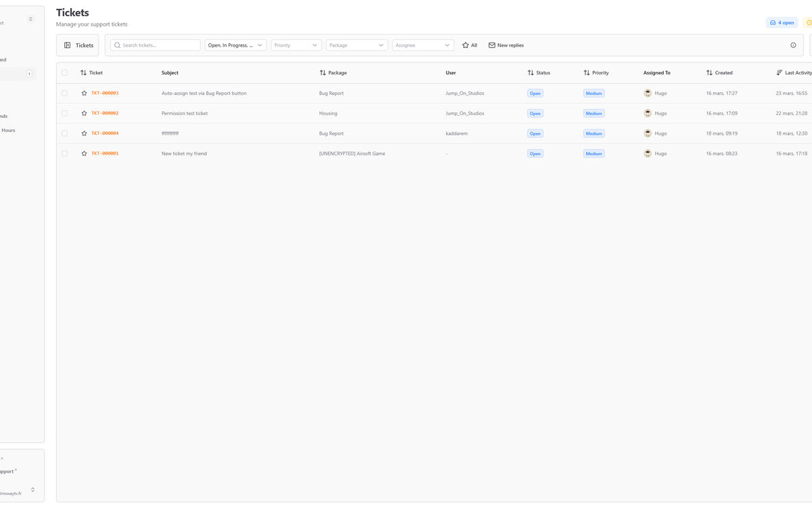Star ticket TKT-000004
The height and width of the screenshot is (508, 812).
click(84, 133)
